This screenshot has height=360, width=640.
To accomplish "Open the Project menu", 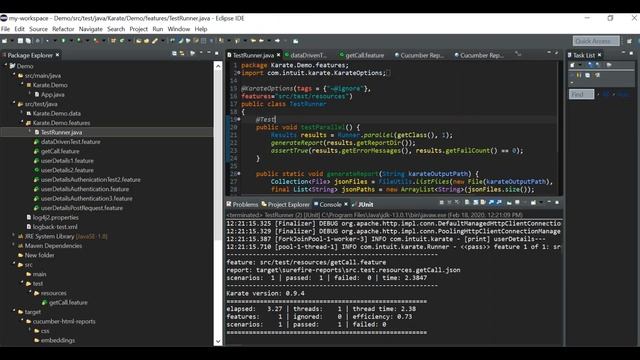I will tap(138, 29).
